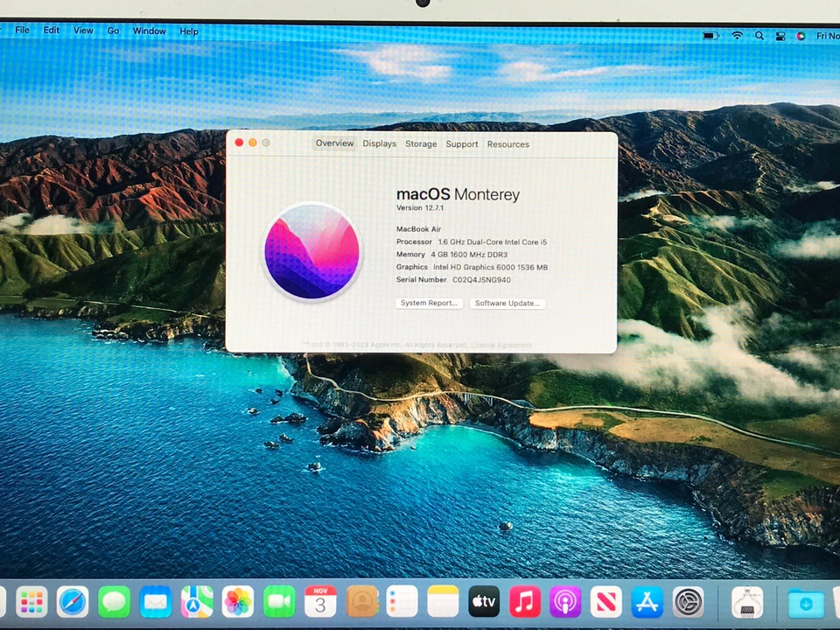The image size is (840, 630).
Task: Launch Apple TV from the Dock
Action: (x=484, y=602)
